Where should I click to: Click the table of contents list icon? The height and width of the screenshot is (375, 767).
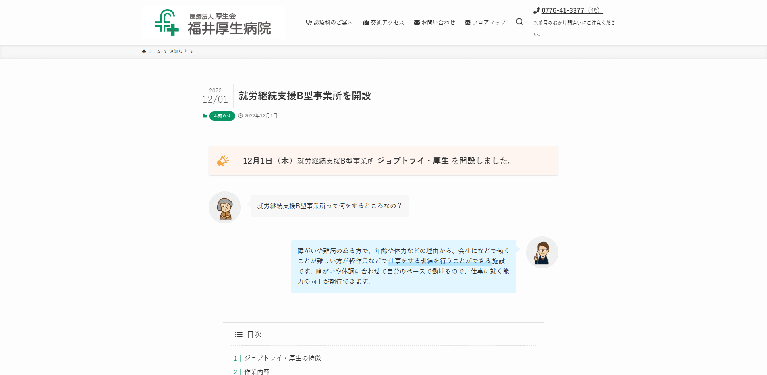tap(239, 334)
